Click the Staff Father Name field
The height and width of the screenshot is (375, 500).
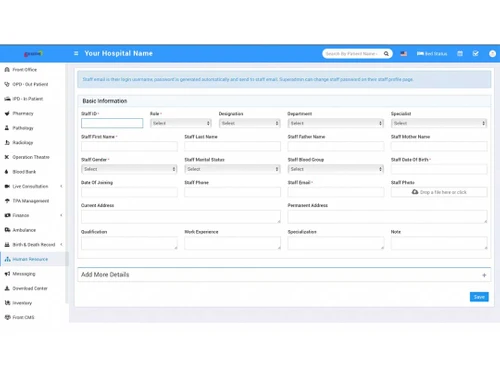[336, 146]
